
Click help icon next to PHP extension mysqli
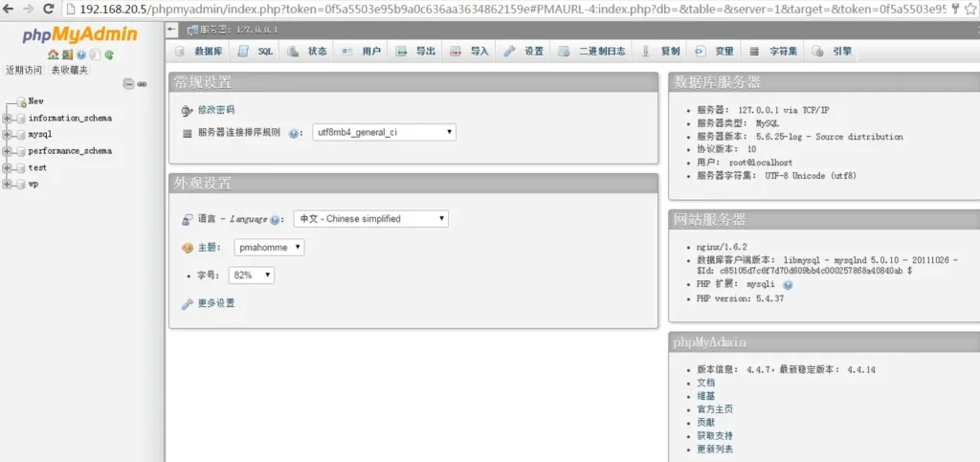[x=788, y=284]
